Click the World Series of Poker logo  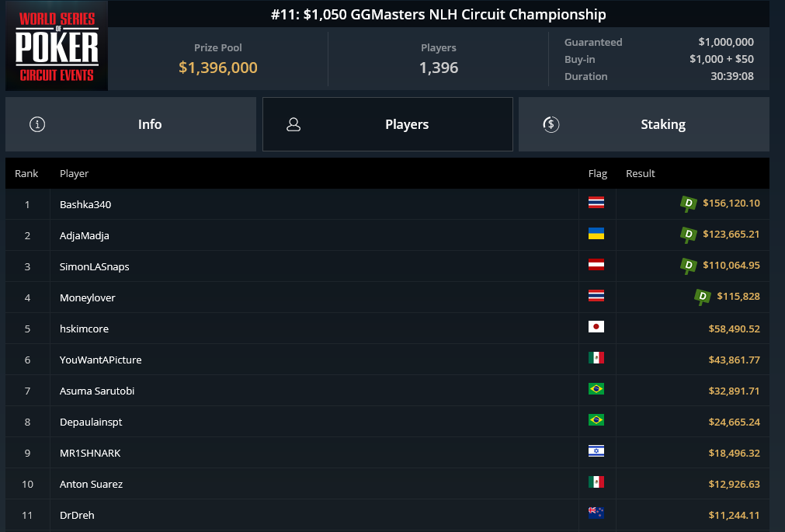[57, 46]
